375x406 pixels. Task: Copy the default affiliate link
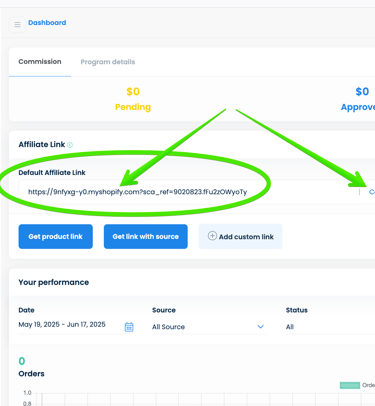coord(372,192)
